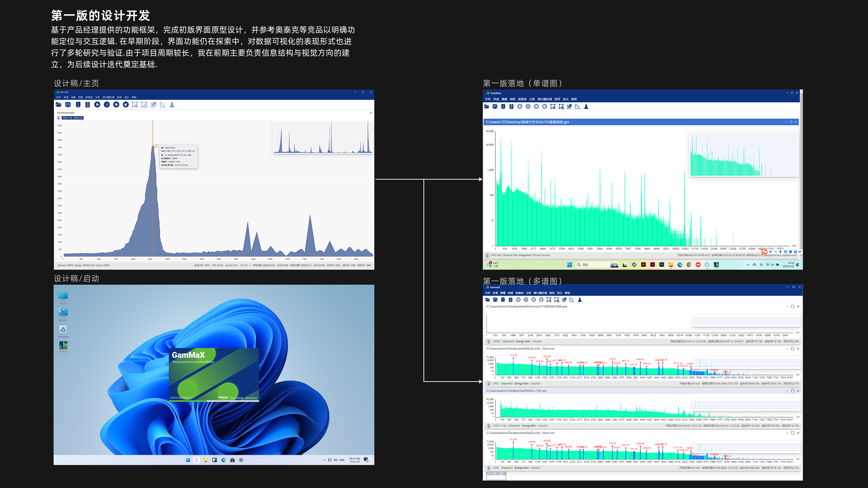Click curve-fit chart icon in single-spectrum GamMax toolbar

[x=578, y=107]
